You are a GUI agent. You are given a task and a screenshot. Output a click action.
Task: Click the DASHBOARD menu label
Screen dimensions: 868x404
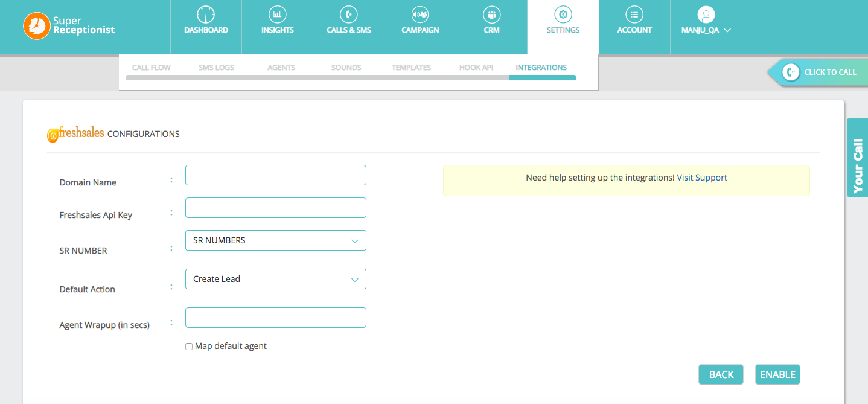(206, 30)
